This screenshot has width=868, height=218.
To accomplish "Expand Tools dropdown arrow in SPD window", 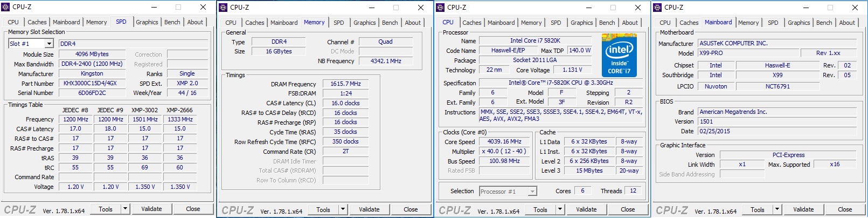I will [x=125, y=209].
